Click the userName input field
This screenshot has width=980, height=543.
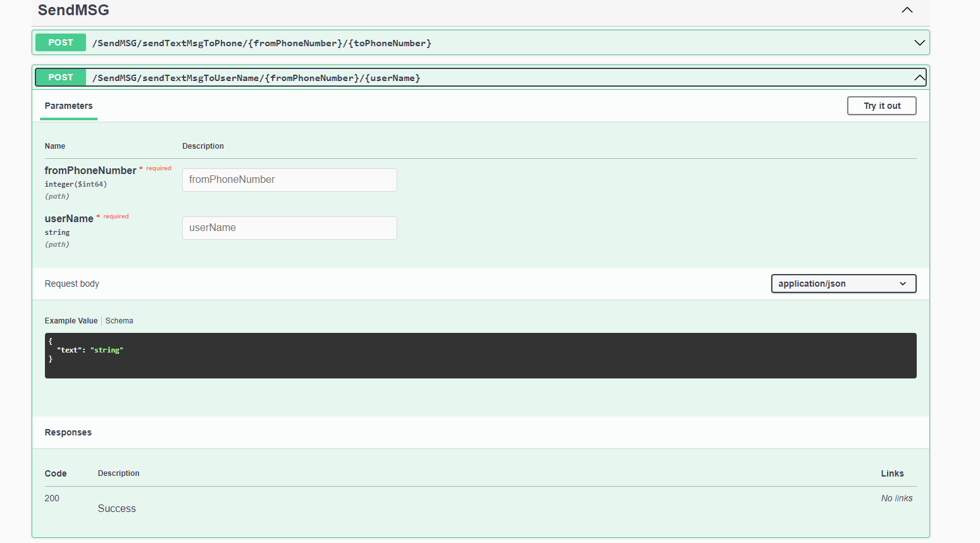(x=289, y=228)
